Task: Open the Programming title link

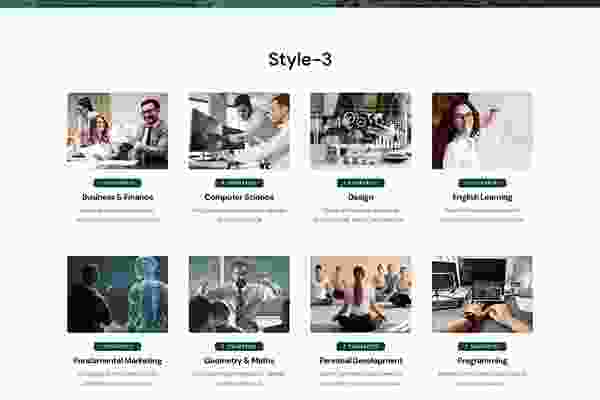Action: (x=482, y=360)
